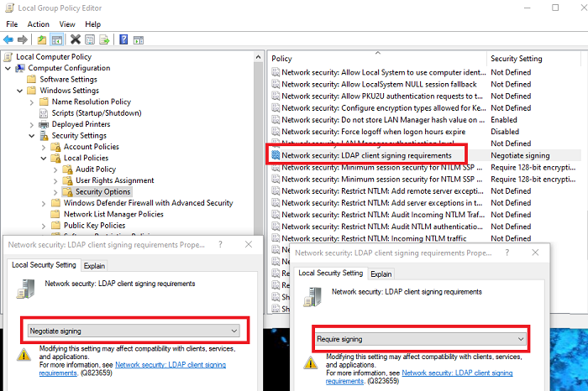Image resolution: width=588 pixels, height=391 pixels.
Task: Click the warning triangle in right Properties dialog
Action: [x=311, y=362]
